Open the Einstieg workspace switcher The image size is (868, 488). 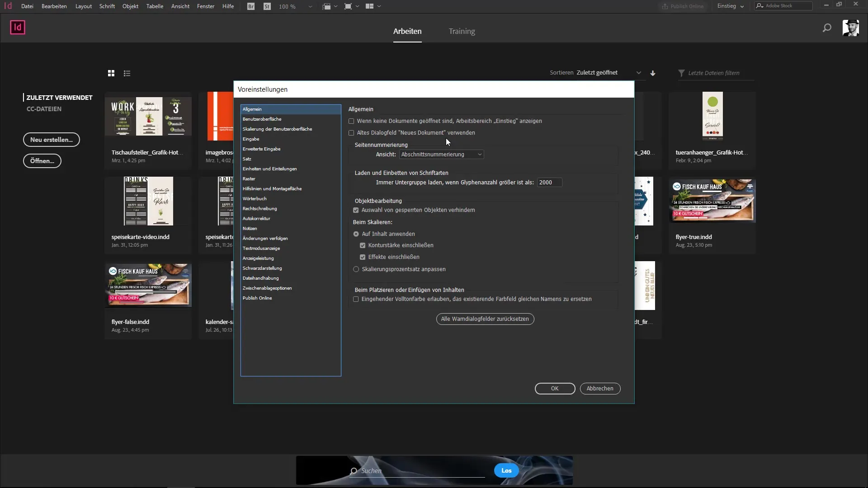730,6
